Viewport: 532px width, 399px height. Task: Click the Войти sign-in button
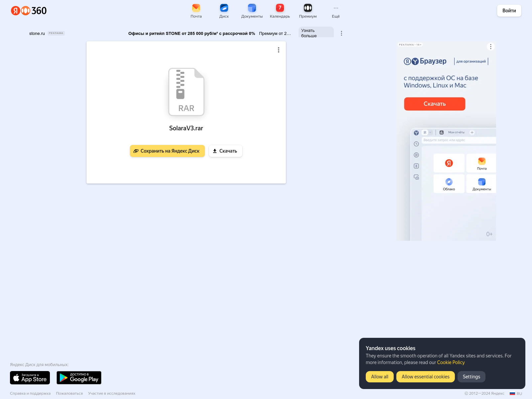coord(509,11)
